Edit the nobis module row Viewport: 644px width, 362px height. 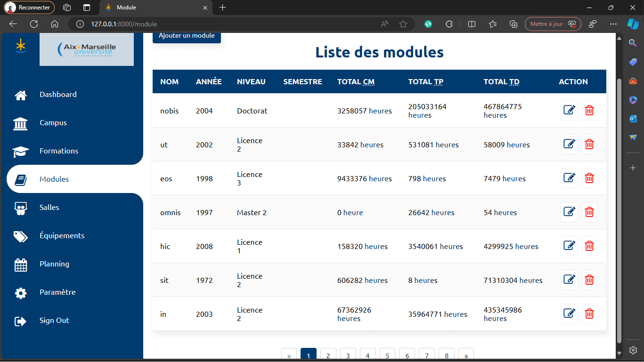point(569,110)
